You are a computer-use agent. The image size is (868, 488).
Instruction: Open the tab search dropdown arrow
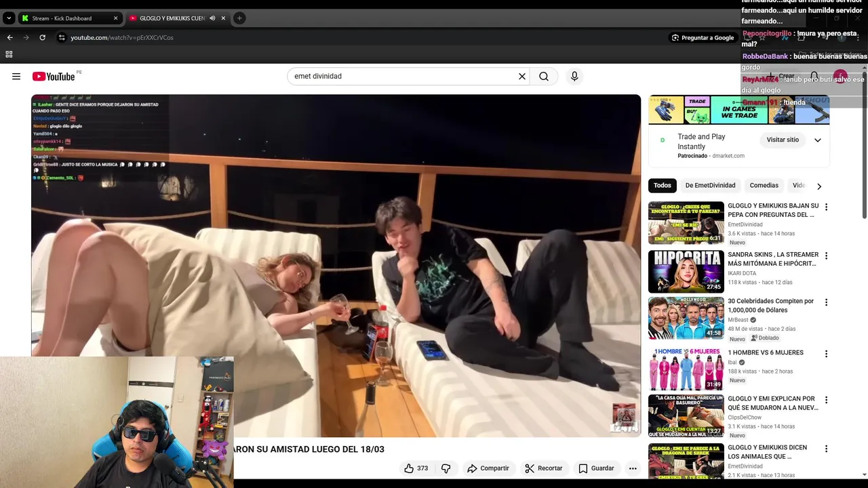(9, 18)
